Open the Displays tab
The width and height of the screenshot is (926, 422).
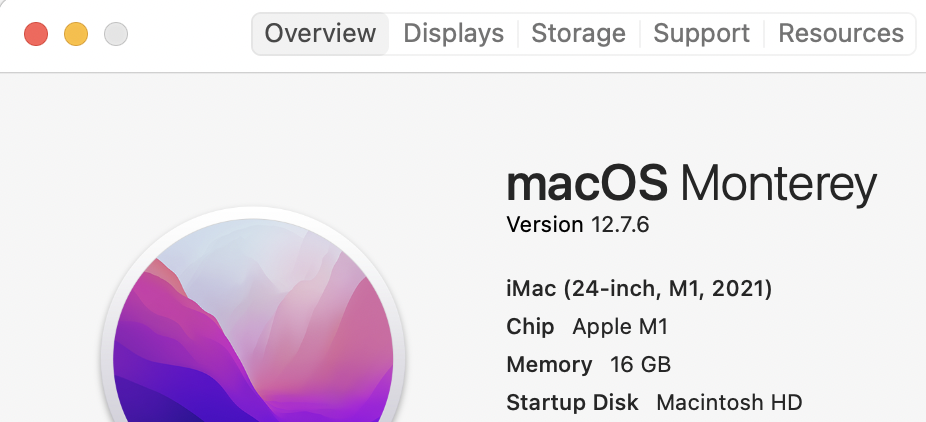(x=453, y=33)
